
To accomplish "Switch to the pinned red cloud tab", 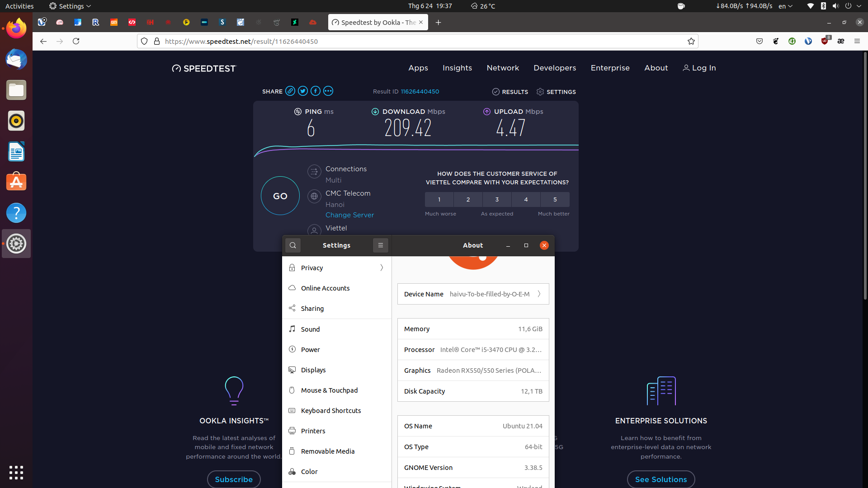I will [313, 22].
